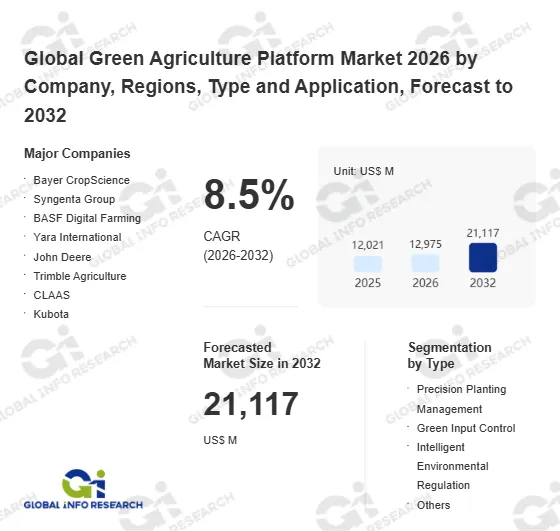Click 'Segmentation by Type' heading
Screen dimensions: 560x531
point(450,355)
